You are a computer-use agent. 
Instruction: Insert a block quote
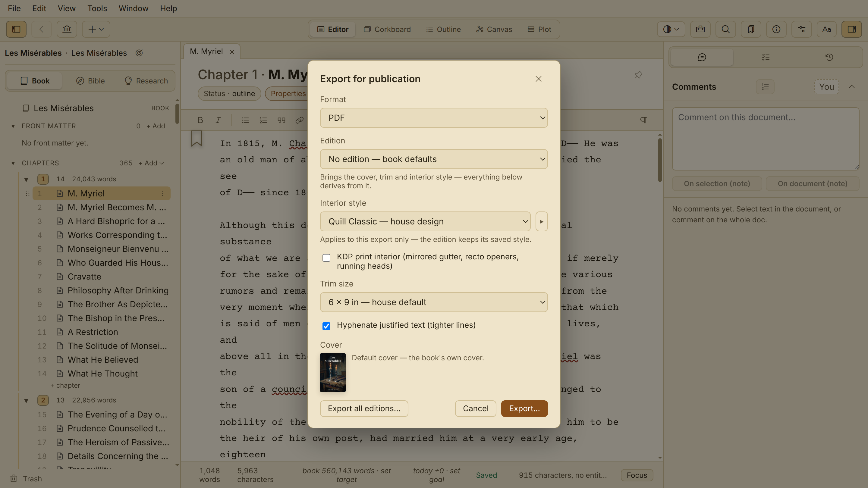(x=281, y=120)
